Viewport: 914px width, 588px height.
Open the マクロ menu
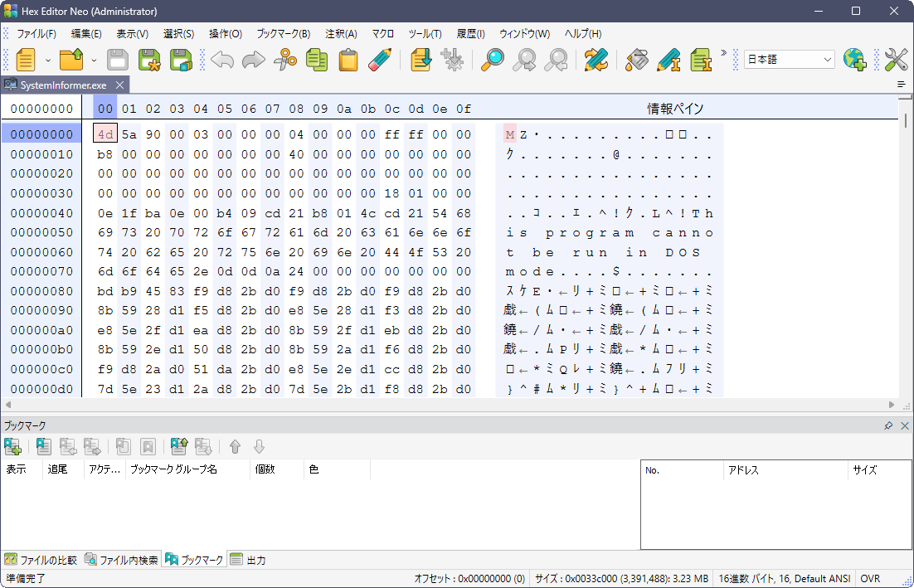coord(382,34)
